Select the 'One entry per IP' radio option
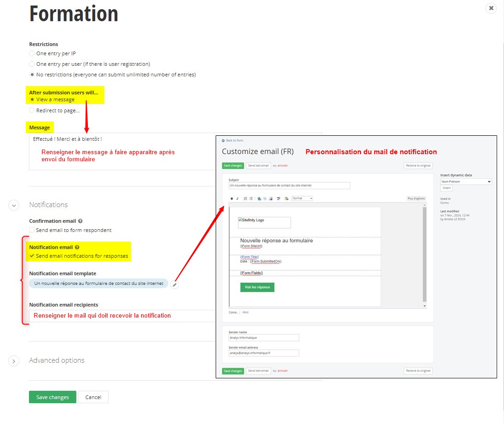Viewport: 504px width, 423px height. [x=32, y=53]
